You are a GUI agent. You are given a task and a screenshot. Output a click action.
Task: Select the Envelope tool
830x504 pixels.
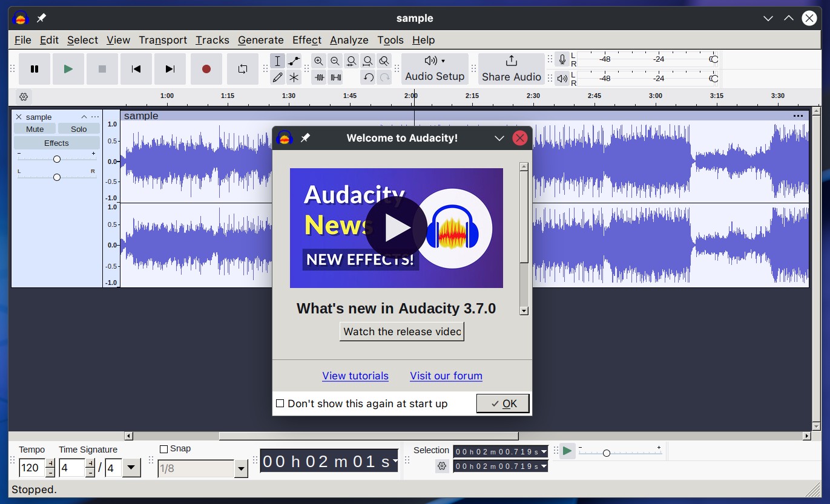(x=294, y=61)
